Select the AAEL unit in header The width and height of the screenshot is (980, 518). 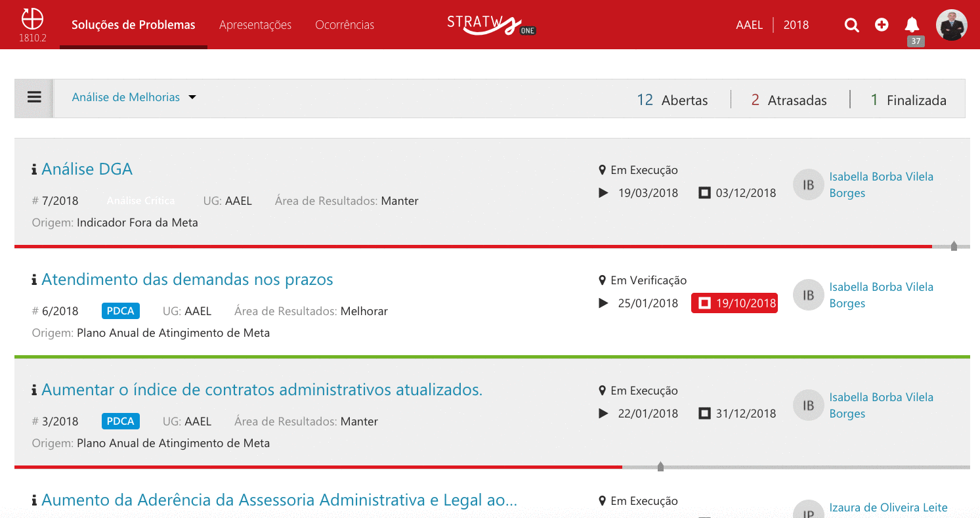(750, 25)
